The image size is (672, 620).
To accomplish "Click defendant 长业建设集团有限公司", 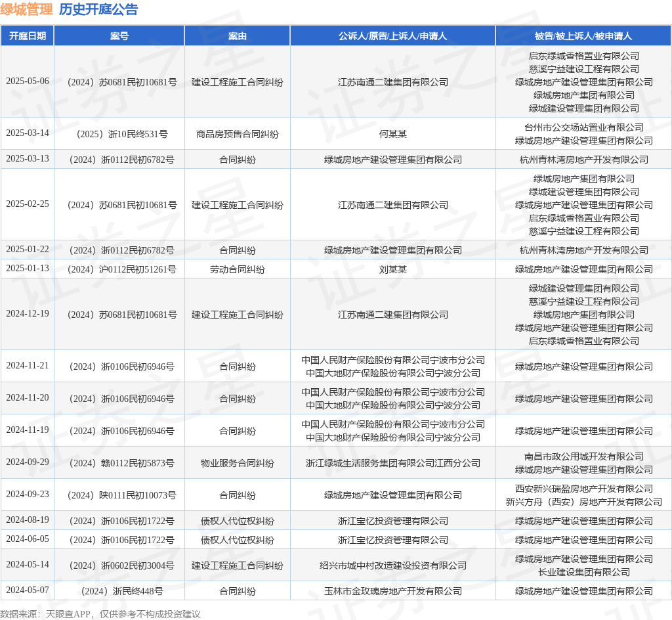I will 583,572.
